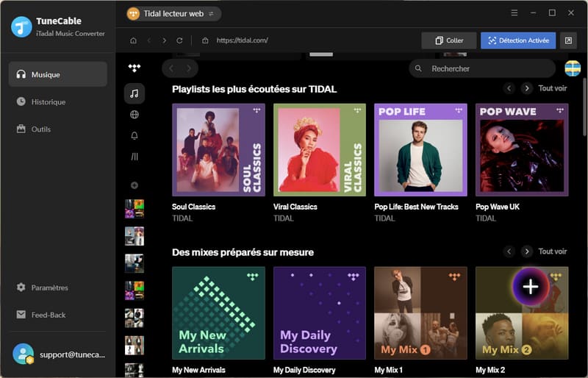Image resolution: width=588 pixels, height=378 pixels.
Task: Show previous Des mixes préparés items
Action: (x=509, y=252)
